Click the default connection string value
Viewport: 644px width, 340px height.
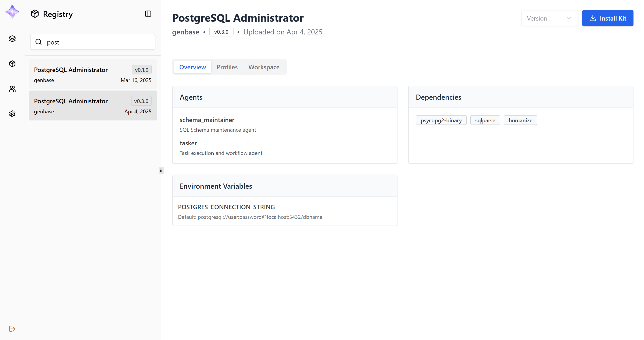(260, 217)
